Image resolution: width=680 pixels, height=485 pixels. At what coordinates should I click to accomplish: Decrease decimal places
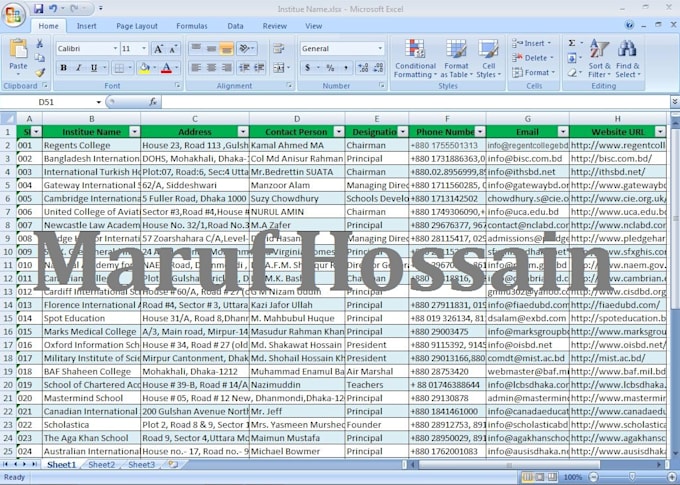tap(378, 68)
